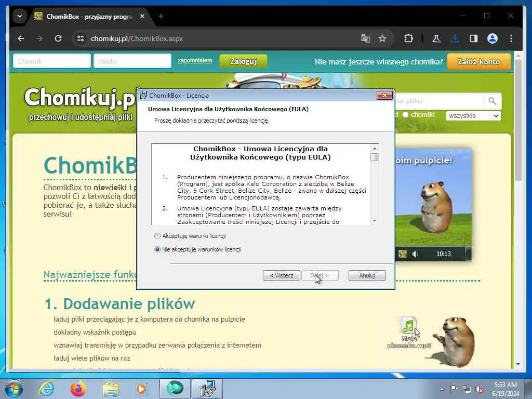Click the ChomikBox installer taskbar icon

(207, 389)
